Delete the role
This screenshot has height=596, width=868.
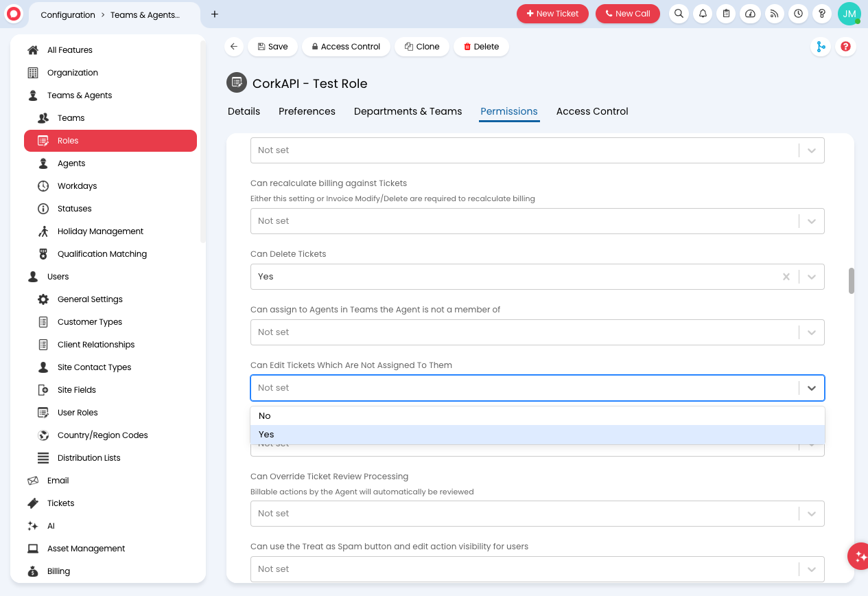point(481,47)
